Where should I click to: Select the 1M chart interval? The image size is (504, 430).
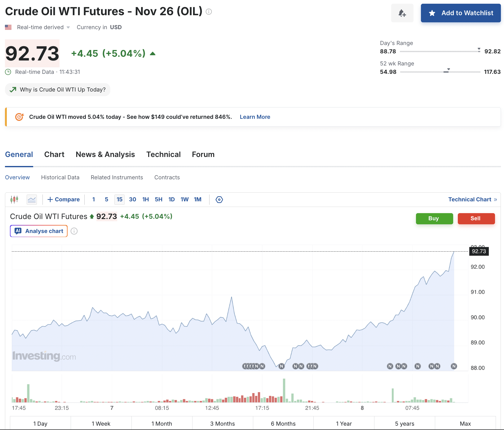198,199
